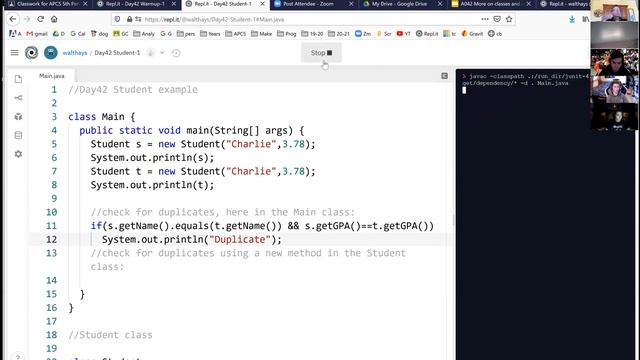Open the Repl.it bookmark
Viewport: 640px width, 360px height.
[427, 34]
